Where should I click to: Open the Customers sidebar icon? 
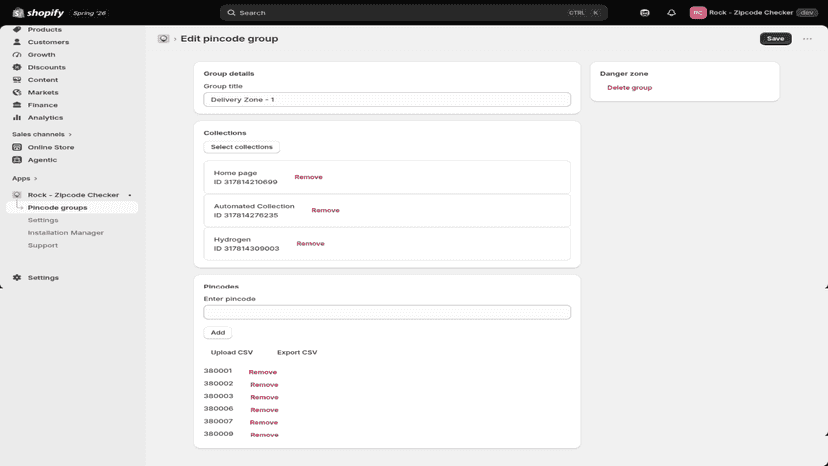coord(17,42)
